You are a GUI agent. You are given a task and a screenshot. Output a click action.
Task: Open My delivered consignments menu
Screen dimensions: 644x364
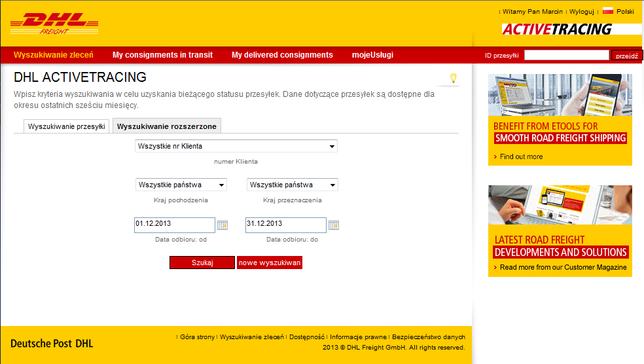point(282,55)
